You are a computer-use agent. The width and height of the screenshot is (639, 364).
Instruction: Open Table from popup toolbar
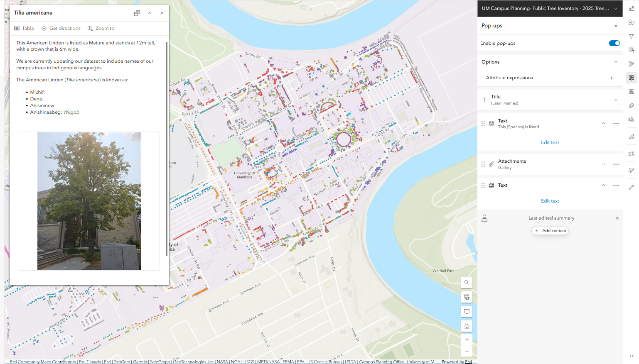(24, 28)
